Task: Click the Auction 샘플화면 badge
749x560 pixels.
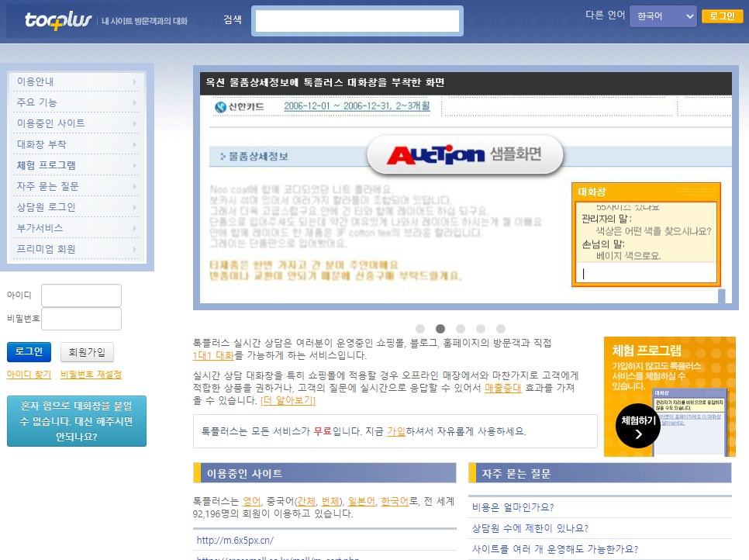Action: [x=464, y=155]
